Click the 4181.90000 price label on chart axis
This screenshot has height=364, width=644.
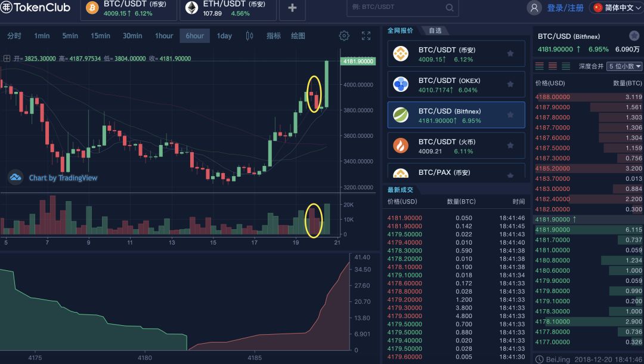click(358, 61)
